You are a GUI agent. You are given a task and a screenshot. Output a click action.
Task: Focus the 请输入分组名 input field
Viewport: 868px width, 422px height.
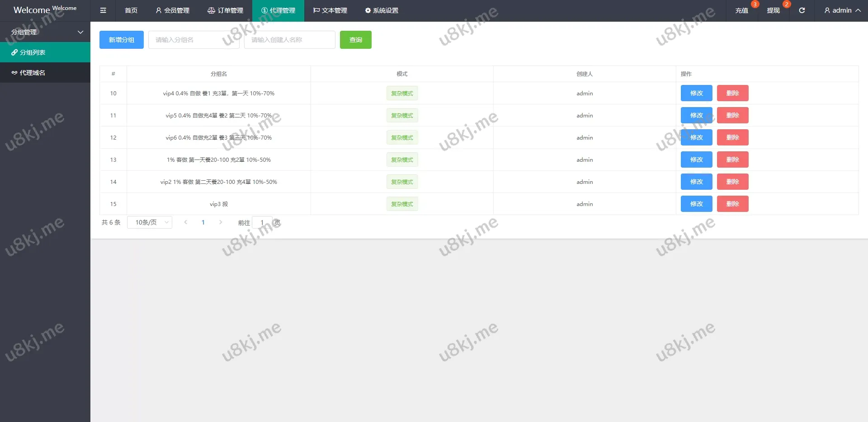point(193,40)
